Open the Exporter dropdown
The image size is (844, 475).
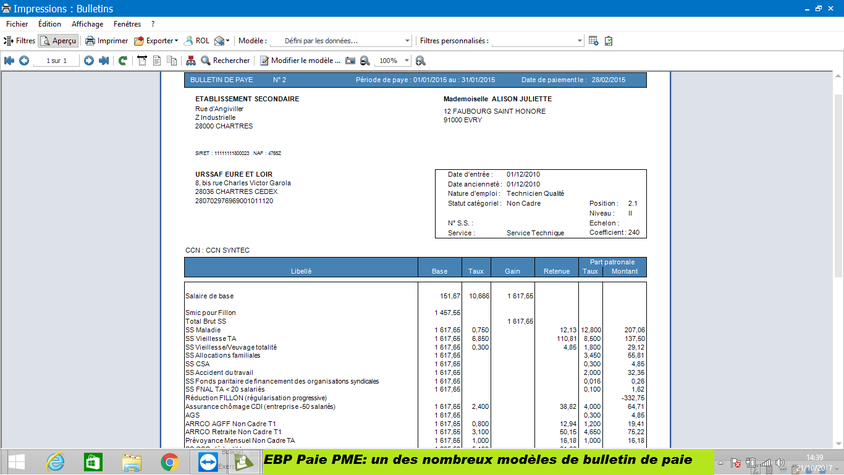(x=156, y=41)
